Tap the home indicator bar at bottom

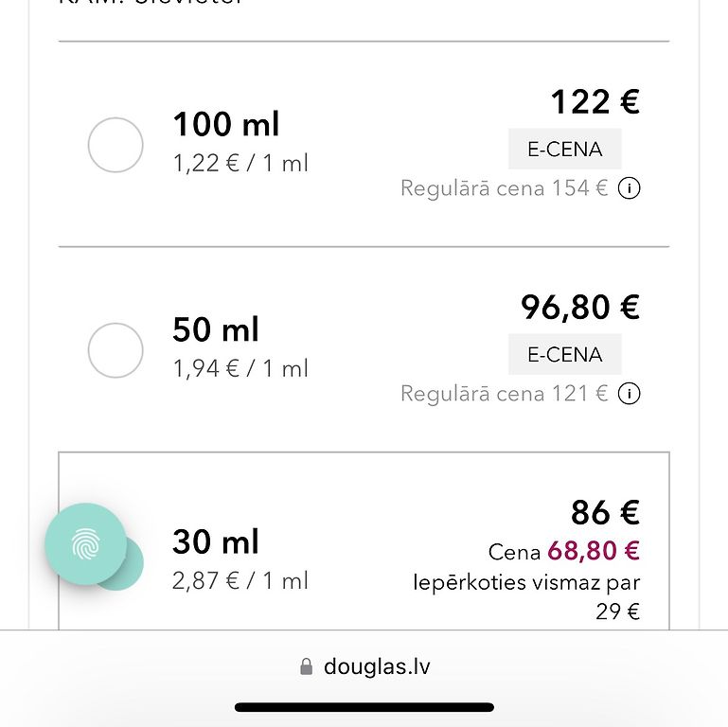pyautogui.click(x=364, y=707)
